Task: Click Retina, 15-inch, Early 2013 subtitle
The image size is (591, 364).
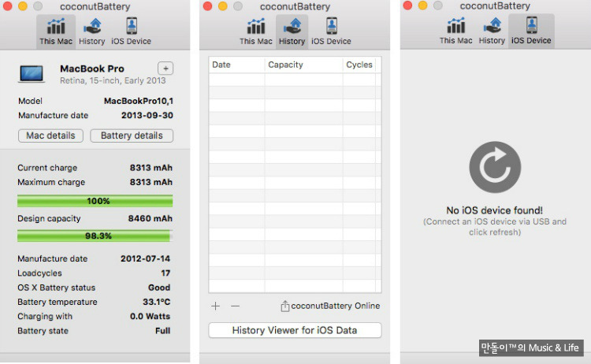Action: pos(113,80)
